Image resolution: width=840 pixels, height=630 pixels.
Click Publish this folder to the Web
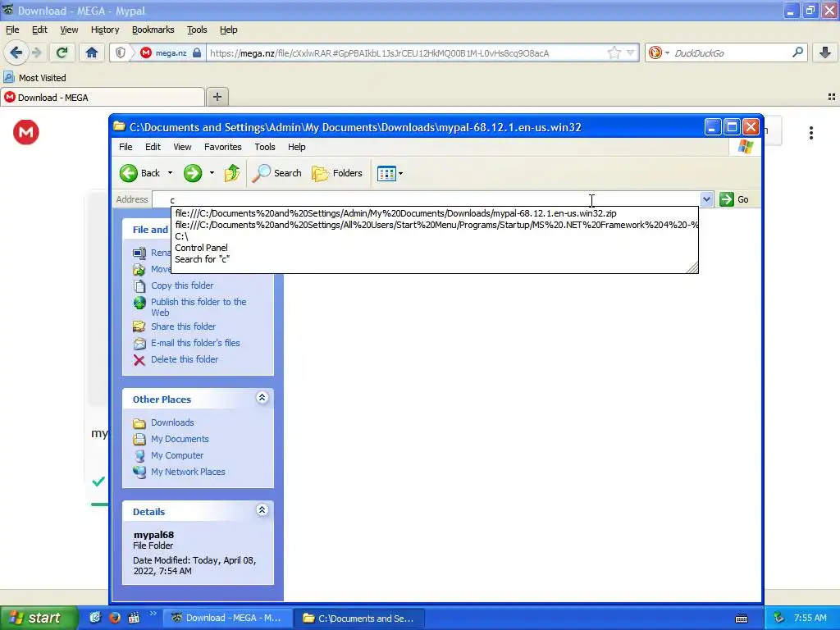199,307
